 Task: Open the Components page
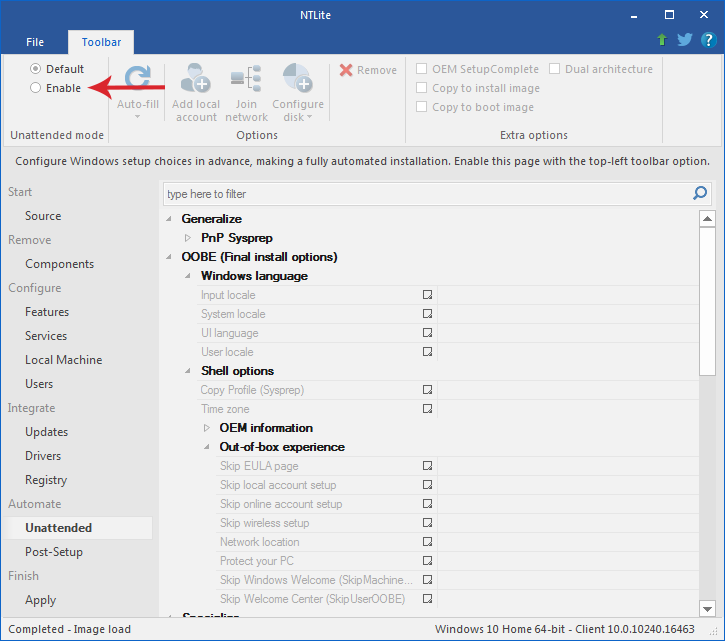pyautogui.click(x=60, y=264)
